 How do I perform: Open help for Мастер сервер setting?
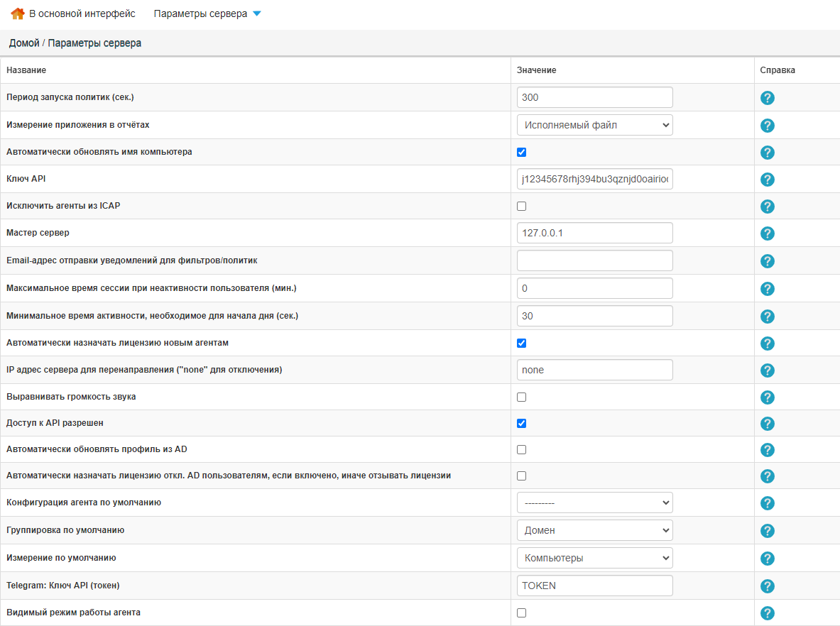(x=767, y=233)
